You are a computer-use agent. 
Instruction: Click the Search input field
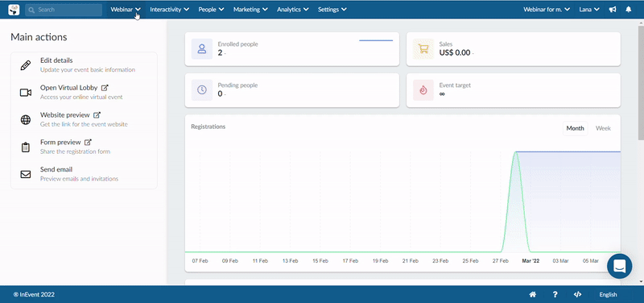click(x=64, y=10)
